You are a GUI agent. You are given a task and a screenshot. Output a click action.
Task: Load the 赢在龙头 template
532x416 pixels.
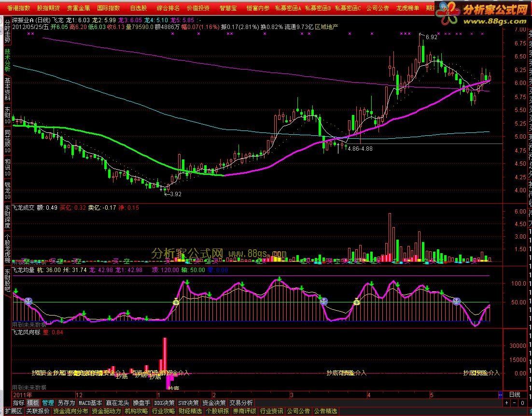(117, 403)
